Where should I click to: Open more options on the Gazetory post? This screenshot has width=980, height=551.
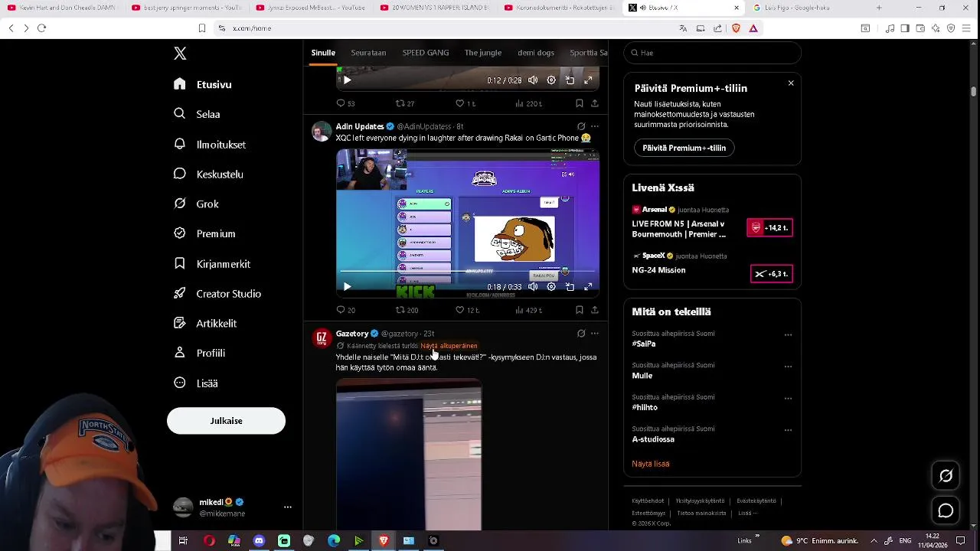pyautogui.click(x=595, y=334)
